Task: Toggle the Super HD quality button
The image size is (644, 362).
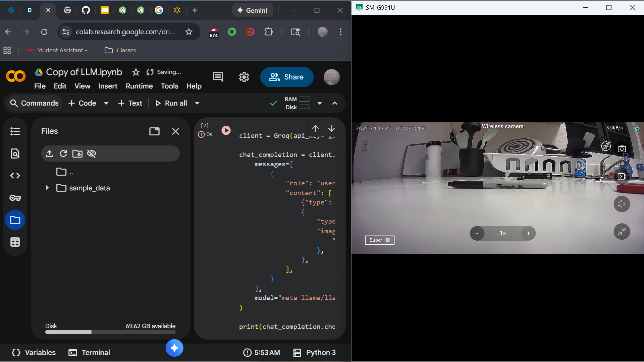Action: 380,240
